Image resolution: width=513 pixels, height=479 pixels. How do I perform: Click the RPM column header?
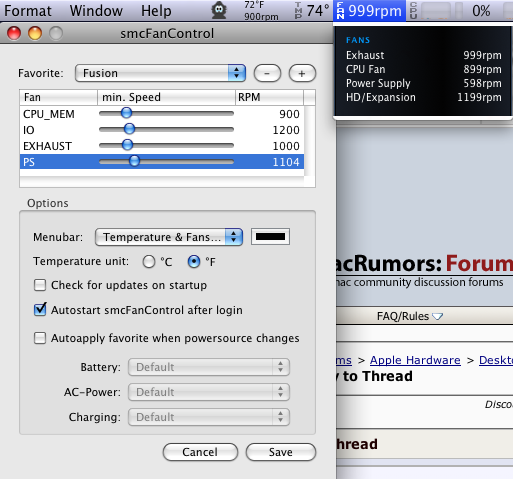(x=269, y=97)
